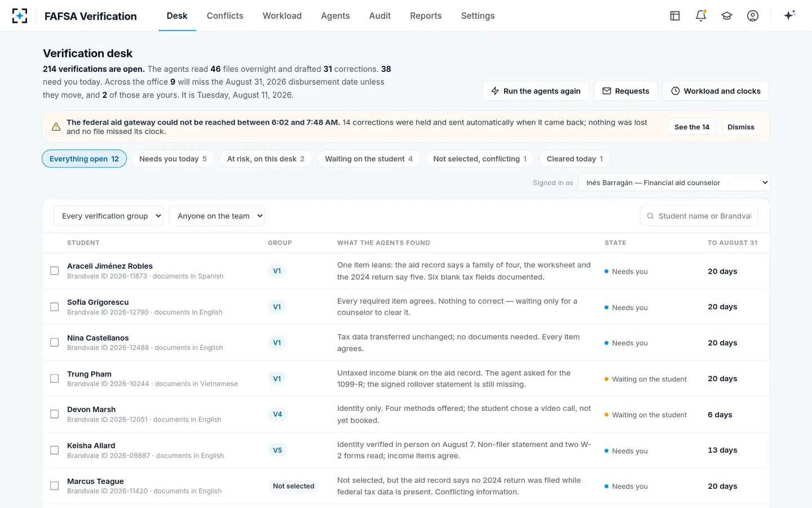Tick Devon Marsh's checkbox
The image size is (812, 508).
pos(55,414)
